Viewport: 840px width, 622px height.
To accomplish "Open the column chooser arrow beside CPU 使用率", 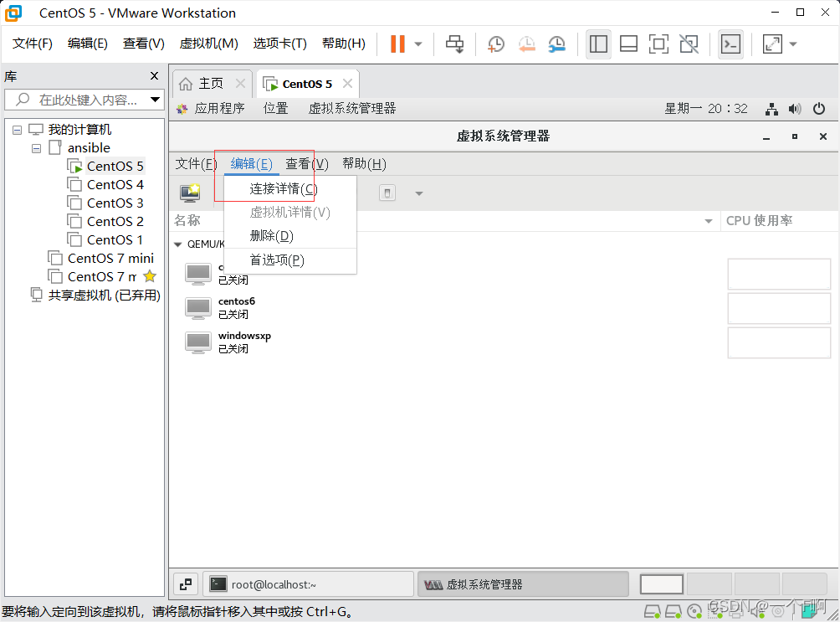I will 708,221.
